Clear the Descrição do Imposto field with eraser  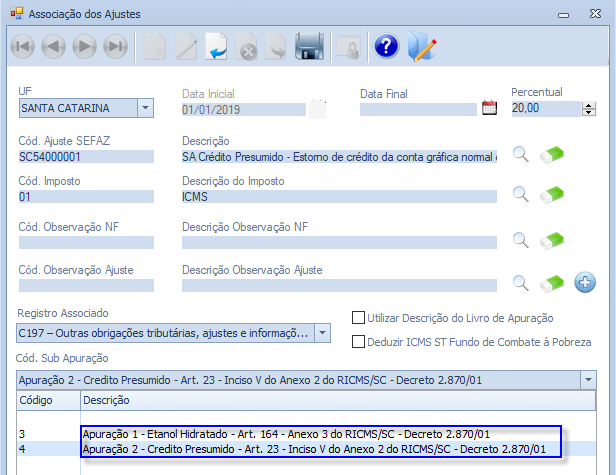click(x=553, y=194)
